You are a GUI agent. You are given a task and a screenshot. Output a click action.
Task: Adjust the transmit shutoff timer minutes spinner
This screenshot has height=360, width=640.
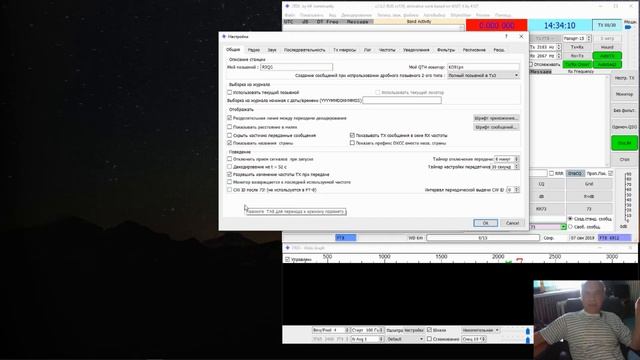tap(507, 159)
